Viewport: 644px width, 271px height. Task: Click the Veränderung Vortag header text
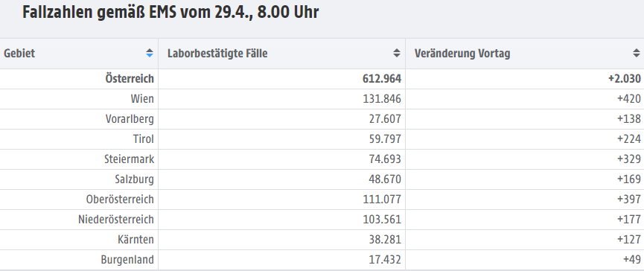click(x=462, y=54)
